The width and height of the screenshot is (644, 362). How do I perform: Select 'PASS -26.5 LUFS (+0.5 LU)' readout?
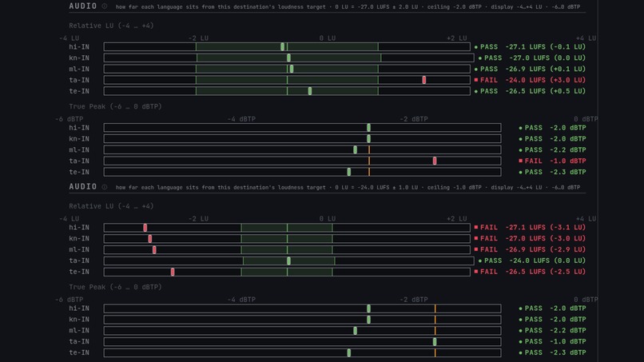tap(530, 91)
